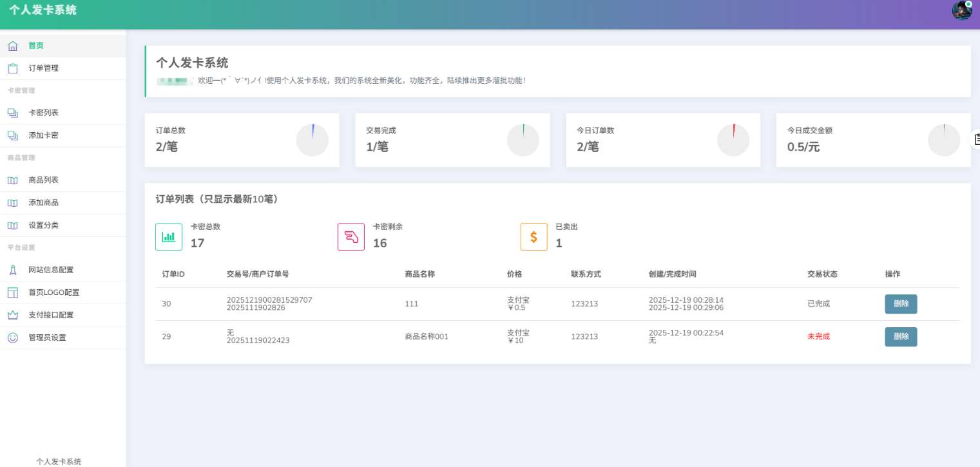Screen dimensions: 980x467
Task: Select 设置分类 from sidebar
Action: (x=43, y=225)
